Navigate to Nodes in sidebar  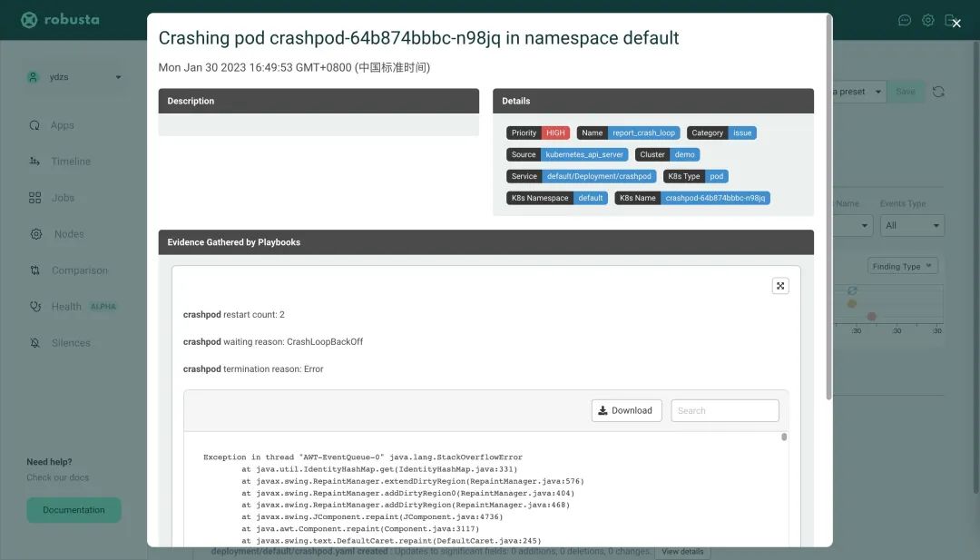pyautogui.click(x=69, y=234)
